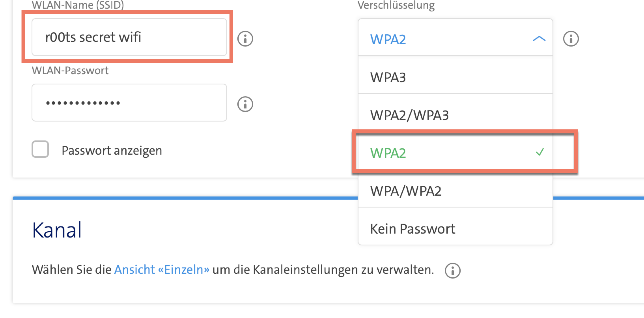
Task: Click the info icon beside the WLAN-Name field
Action: pos(245,39)
